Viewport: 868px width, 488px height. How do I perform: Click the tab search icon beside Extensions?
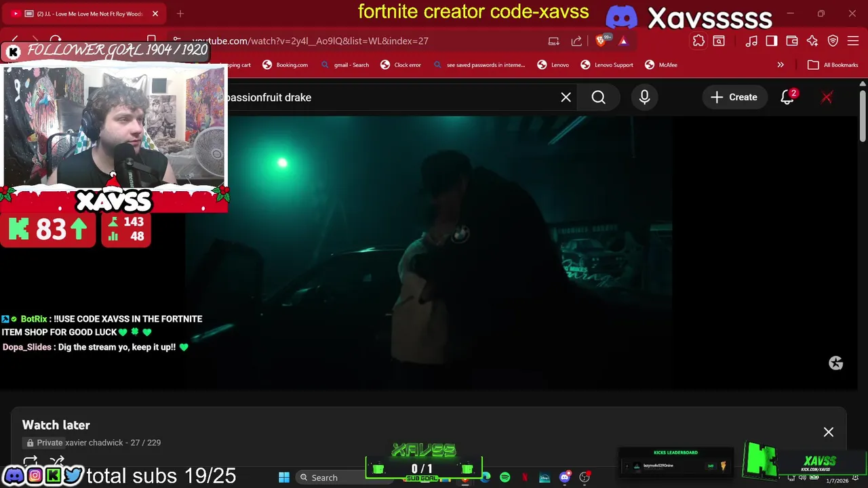tap(719, 41)
